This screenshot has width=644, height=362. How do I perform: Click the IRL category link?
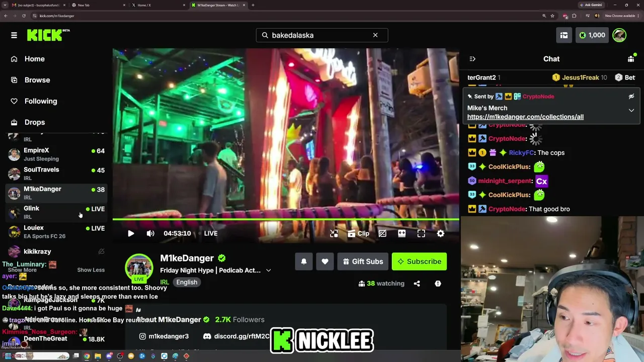(x=165, y=282)
